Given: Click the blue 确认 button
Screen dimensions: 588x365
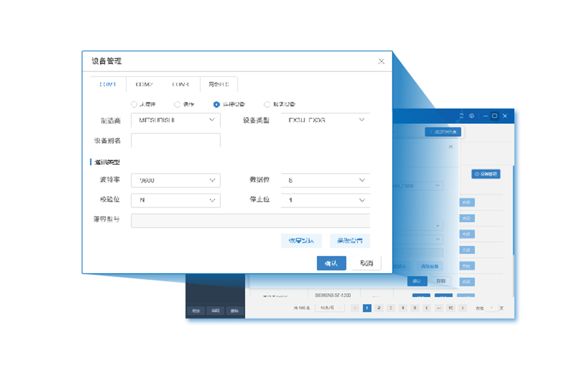Looking at the screenshot, I should coord(331,263).
